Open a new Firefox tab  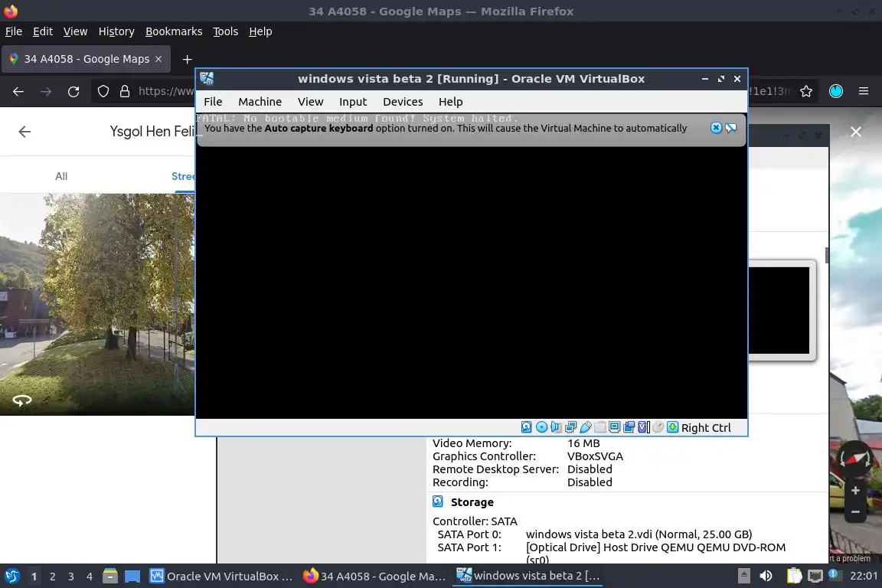click(188, 59)
